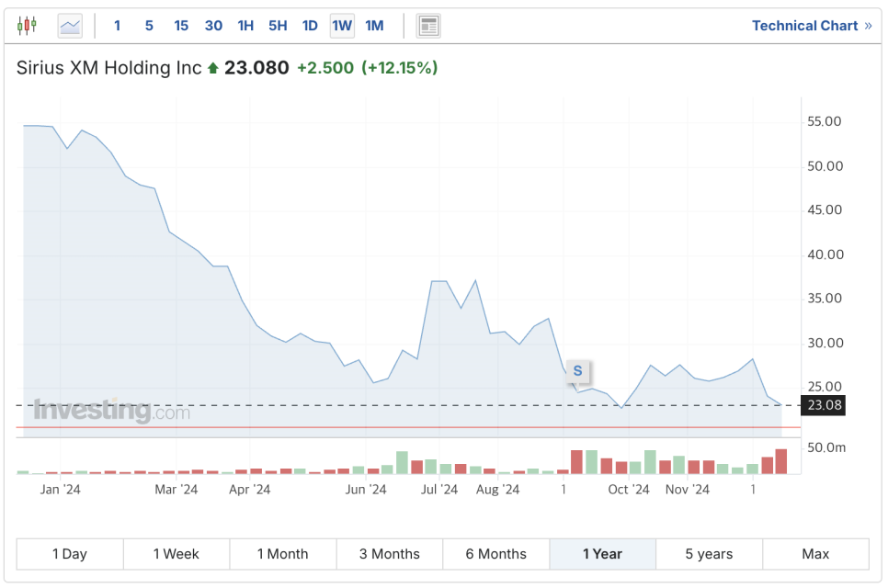Image resolution: width=888 pixels, height=588 pixels.
Task: Click the Mar '24 date label
Action: pos(176,490)
